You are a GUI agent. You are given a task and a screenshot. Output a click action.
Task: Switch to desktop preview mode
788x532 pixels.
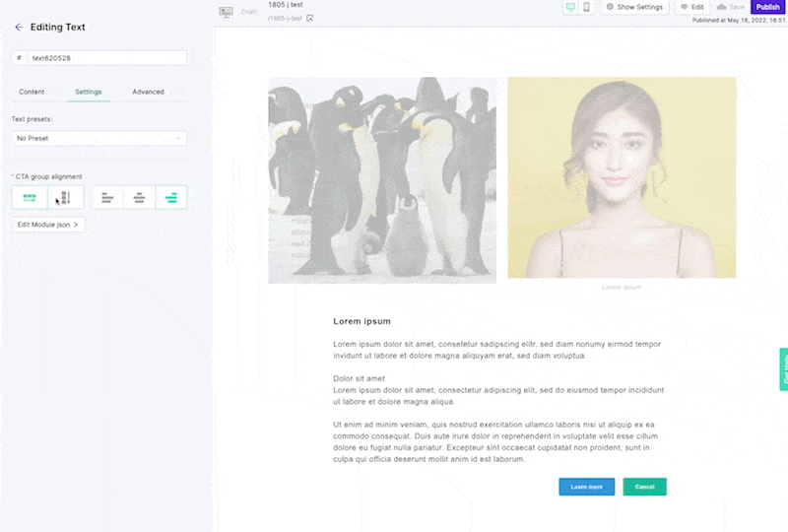pyautogui.click(x=570, y=7)
